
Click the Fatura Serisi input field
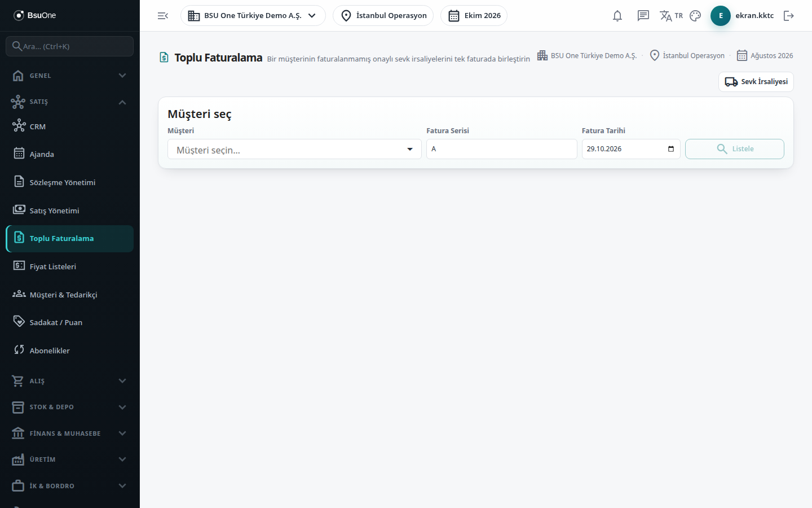point(502,149)
